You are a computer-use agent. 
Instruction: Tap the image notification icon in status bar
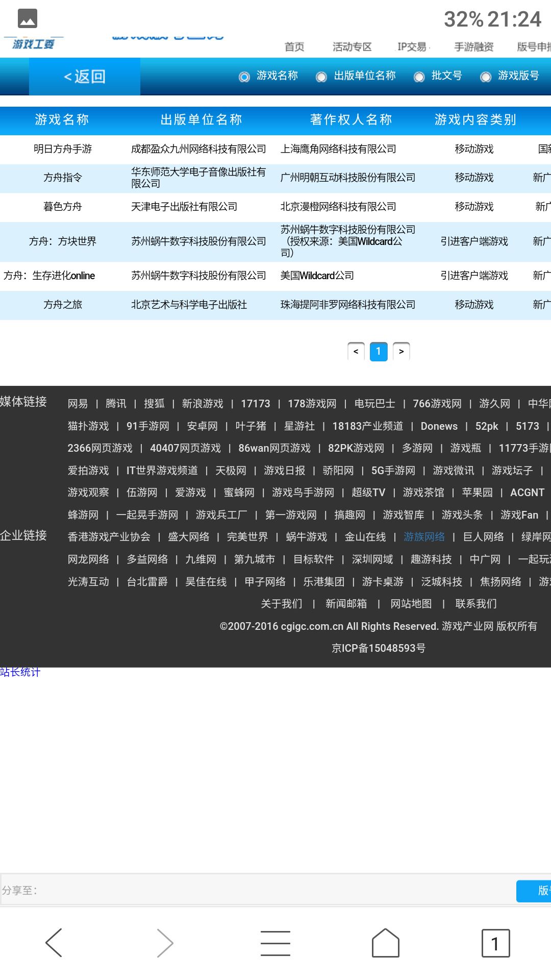click(28, 19)
